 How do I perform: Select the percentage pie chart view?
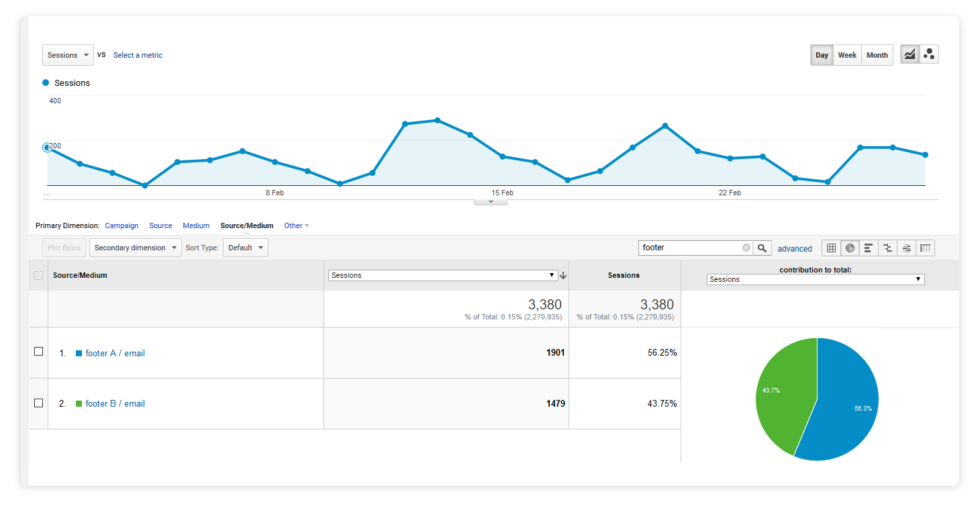(850, 248)
